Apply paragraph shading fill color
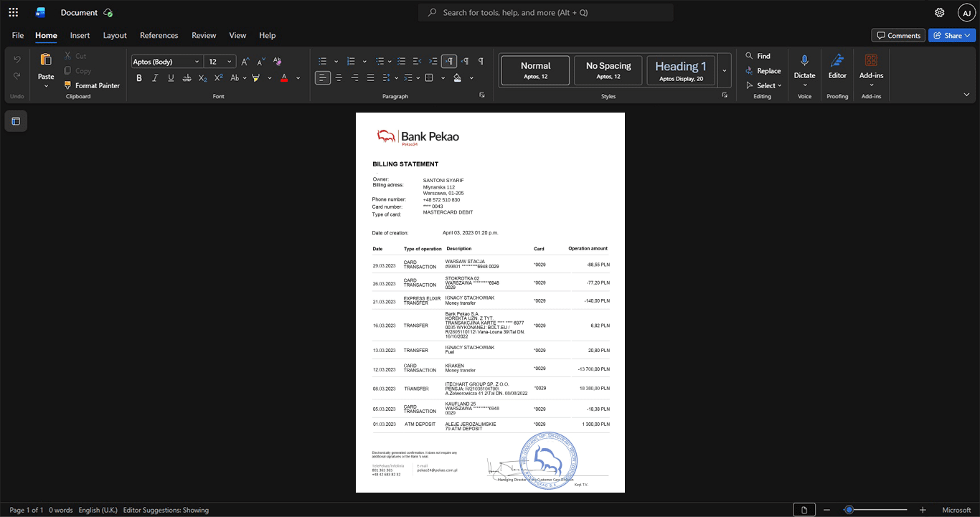 [x=458, y=77]
